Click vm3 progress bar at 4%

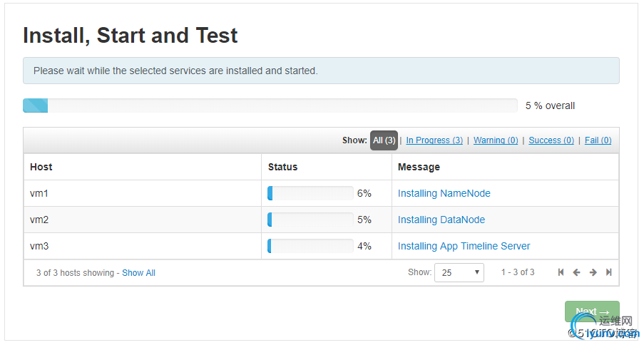pyautogui.click(x=310, y=246)
